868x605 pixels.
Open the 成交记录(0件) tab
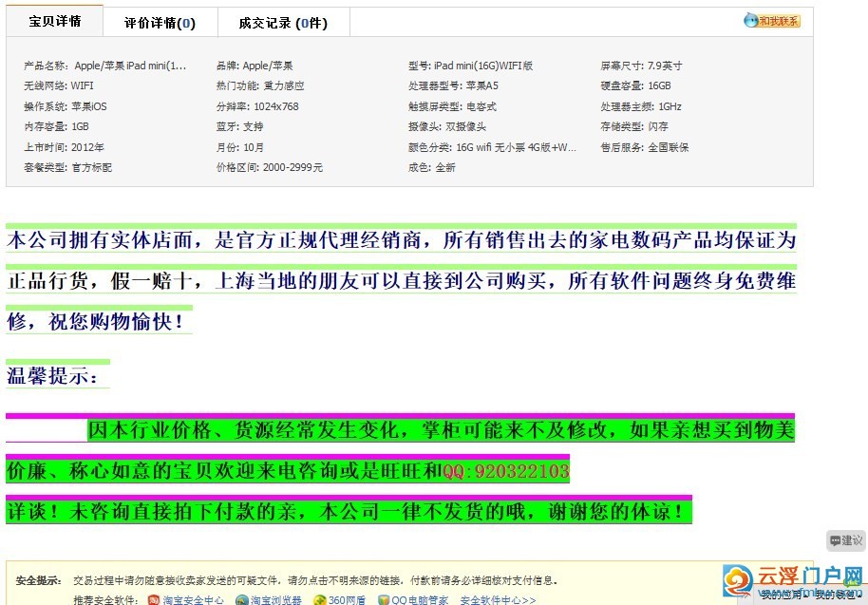click(x=282, y=21)
